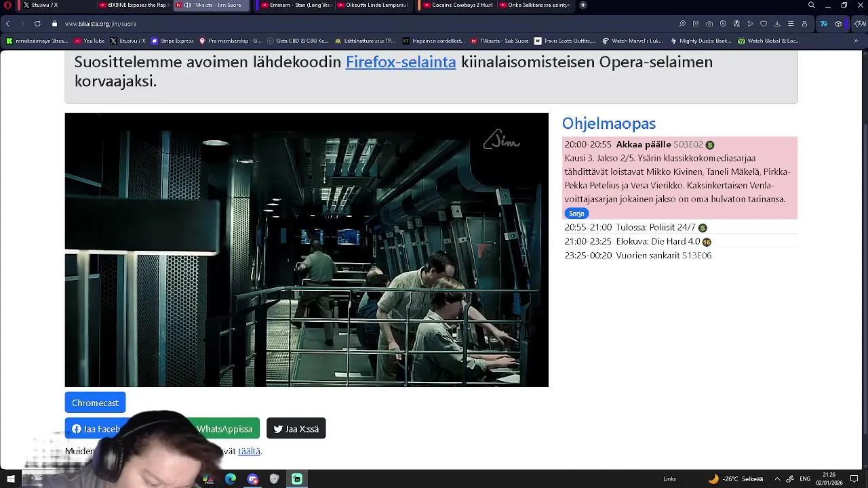Open the TVkaista - Sub Suora bookmark

click(499, 41)
